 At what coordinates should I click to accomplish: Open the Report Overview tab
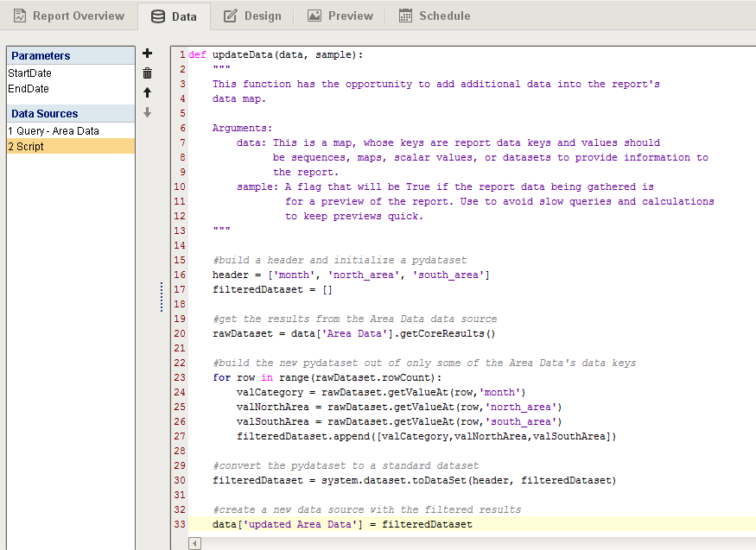coord(67,16)
